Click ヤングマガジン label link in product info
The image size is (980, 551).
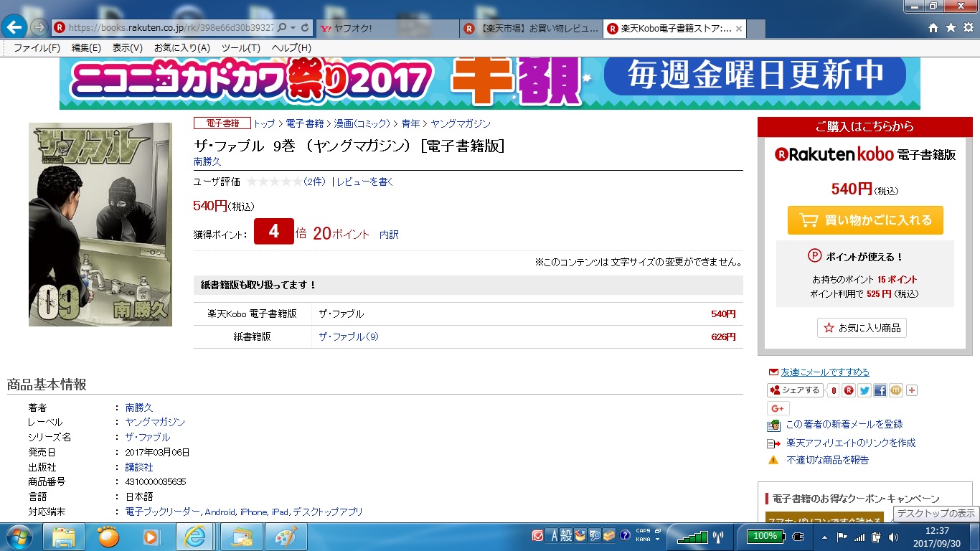[155, 423]
